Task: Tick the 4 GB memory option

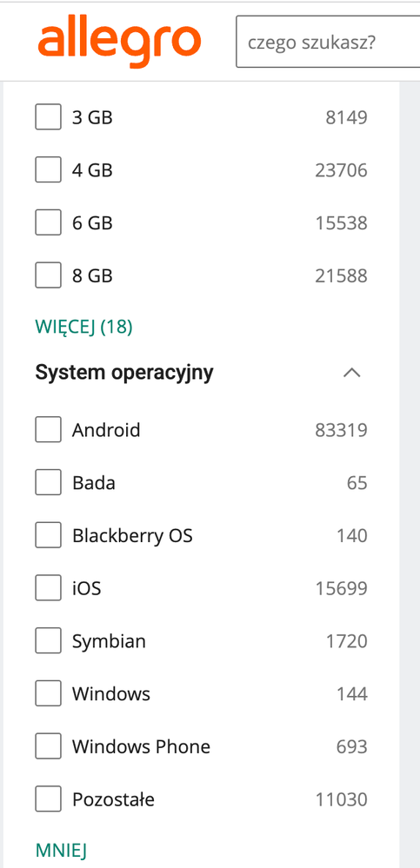Action: 48,170
